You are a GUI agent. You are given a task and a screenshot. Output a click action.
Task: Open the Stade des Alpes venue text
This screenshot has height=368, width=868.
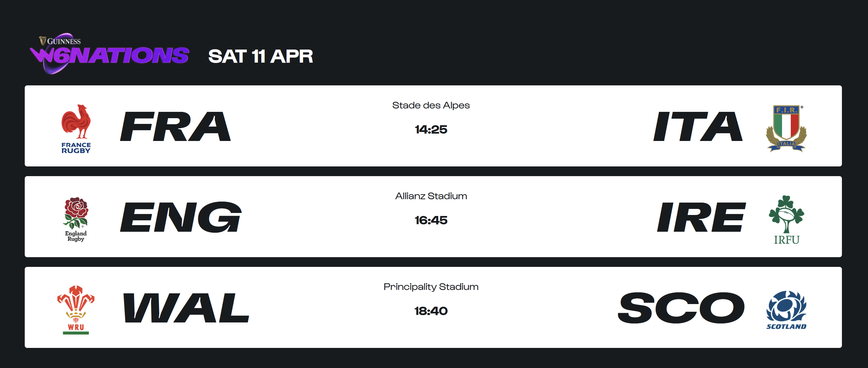click(x=431, y=105)
